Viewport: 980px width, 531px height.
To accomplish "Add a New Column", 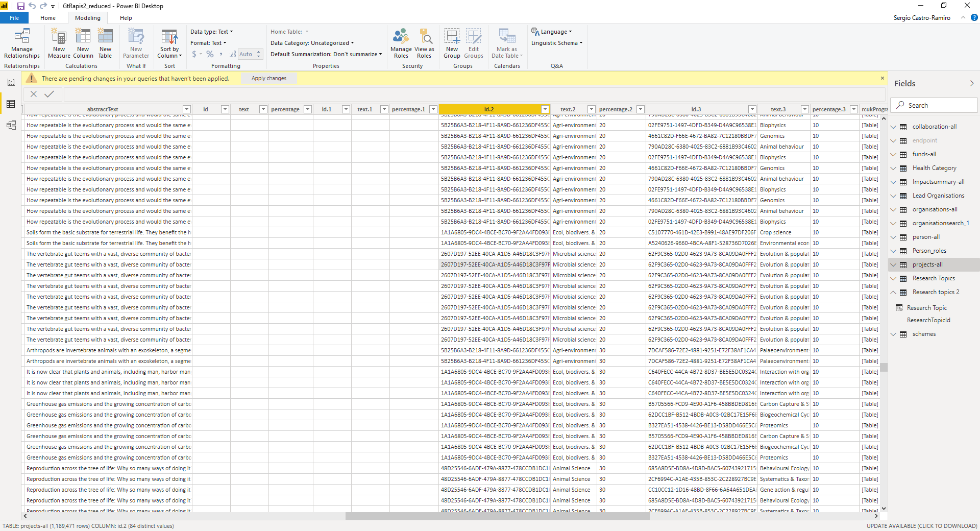I will point(83,43).
